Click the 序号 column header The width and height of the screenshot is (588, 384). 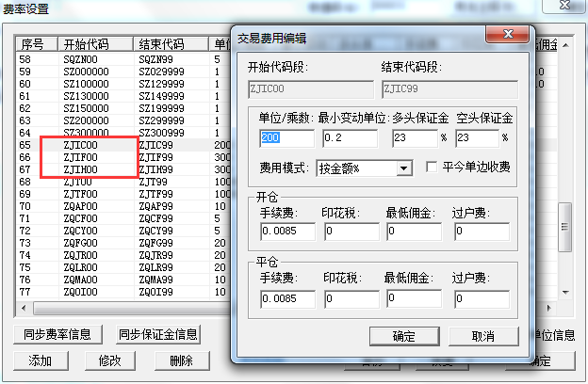tap(37, 44)
